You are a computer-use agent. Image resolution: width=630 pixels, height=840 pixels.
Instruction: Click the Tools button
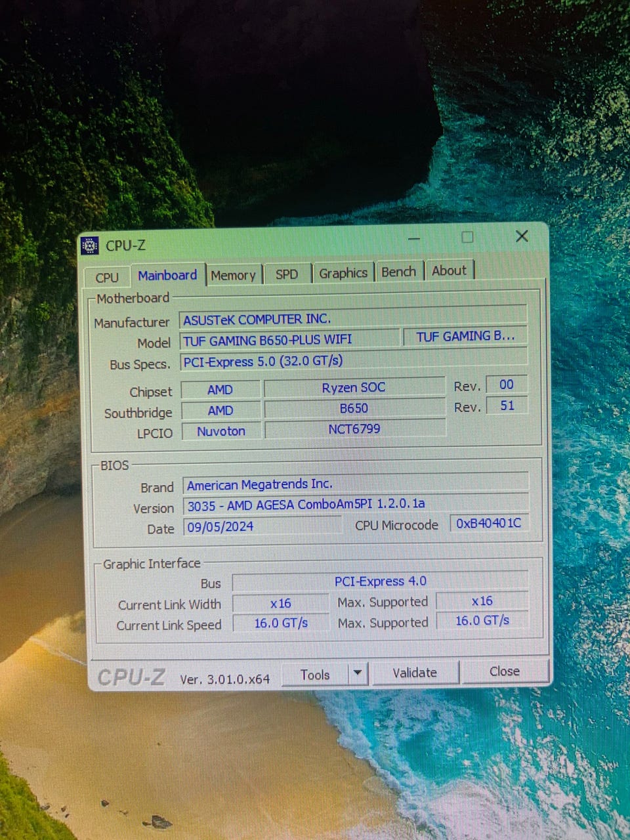click(x=315, y=675)
